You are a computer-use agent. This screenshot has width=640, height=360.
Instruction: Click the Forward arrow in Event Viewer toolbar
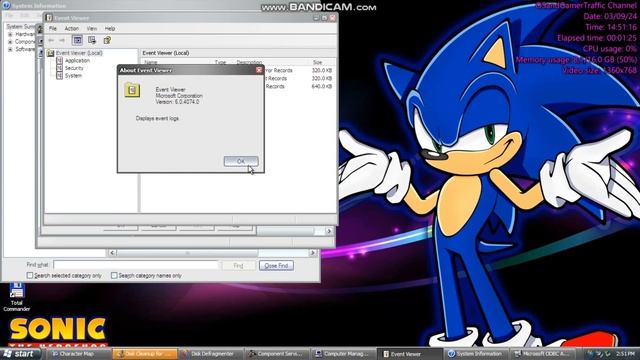pyautogui.click(x=62, y=40)
